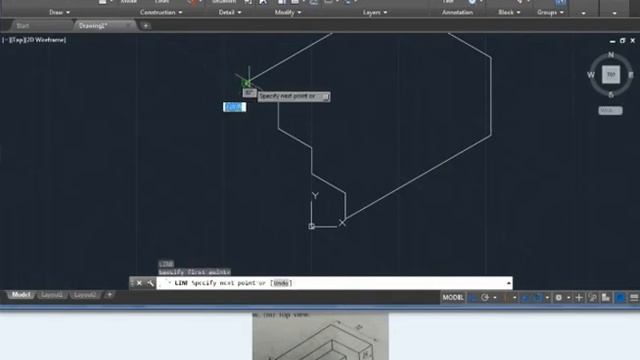Viewport: 640px width, 360px height.
Task: Toggle polar tracking in the status bar
Action: coord(484,298)
